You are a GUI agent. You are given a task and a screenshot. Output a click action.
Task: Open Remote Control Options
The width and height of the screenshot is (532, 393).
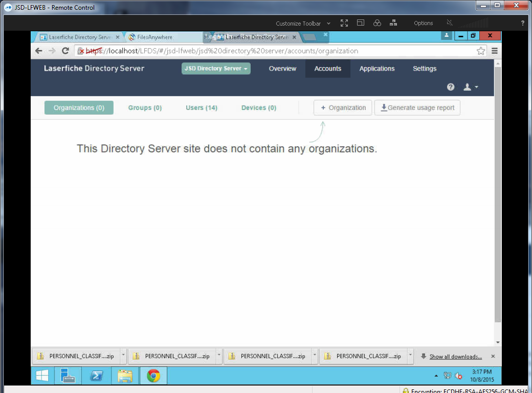[x=423, y=23]
